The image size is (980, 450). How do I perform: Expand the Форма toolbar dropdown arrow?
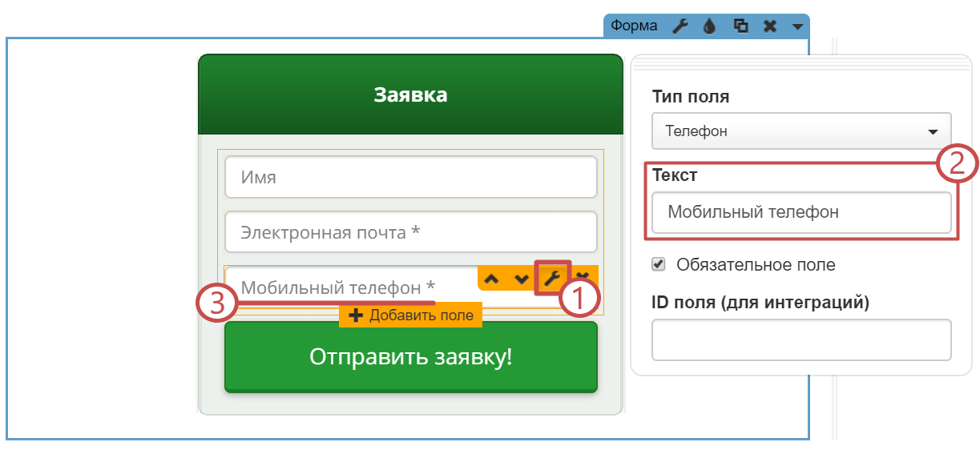797,26
